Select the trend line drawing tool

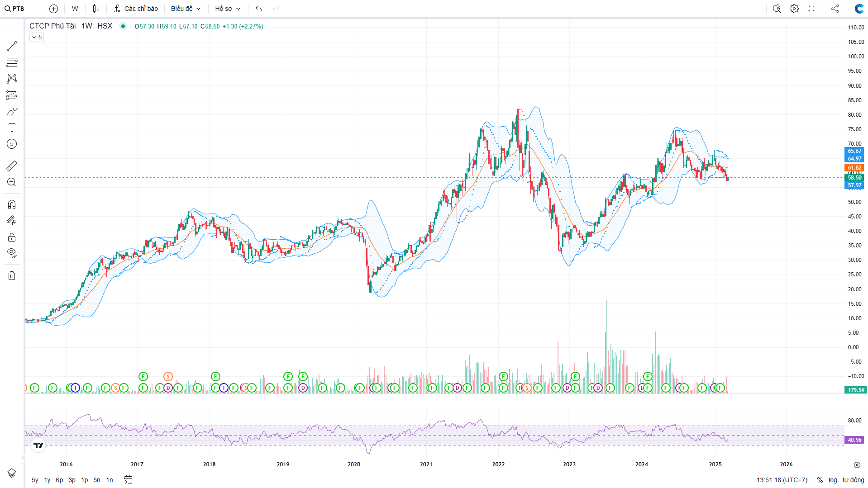click(12, 46)
